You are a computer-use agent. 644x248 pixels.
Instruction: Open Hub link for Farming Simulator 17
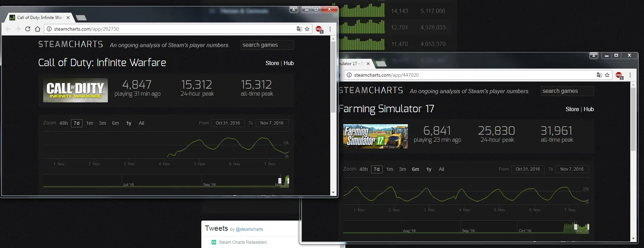[589, 109]
